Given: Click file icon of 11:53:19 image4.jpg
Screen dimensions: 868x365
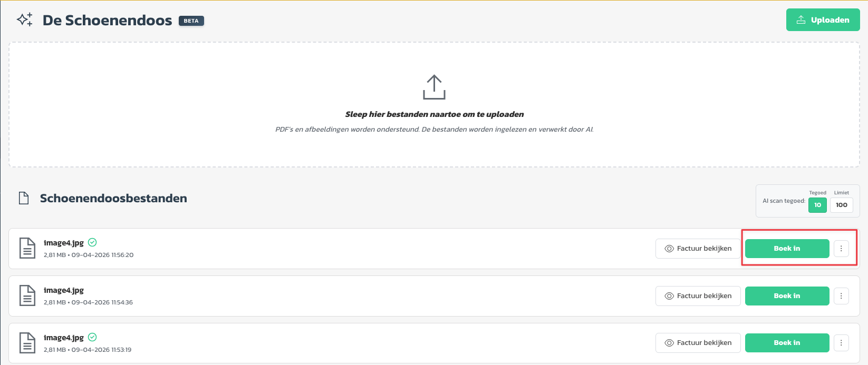Looking at the screenshot, I should pyautogui.click(x=27, y=343).
